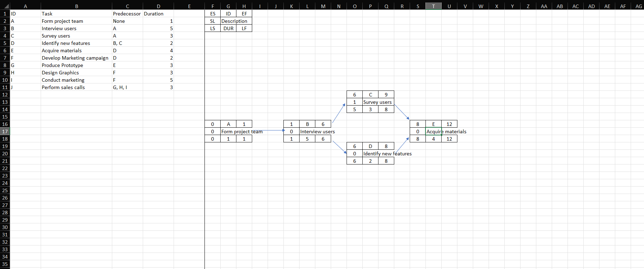The width and height of the screenshot is (644, 269).
Task: Select row 1 header
Action: coord(5,14)
